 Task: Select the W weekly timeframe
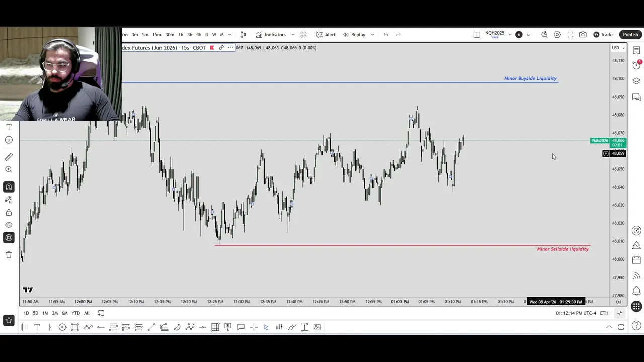click(214, 35)
